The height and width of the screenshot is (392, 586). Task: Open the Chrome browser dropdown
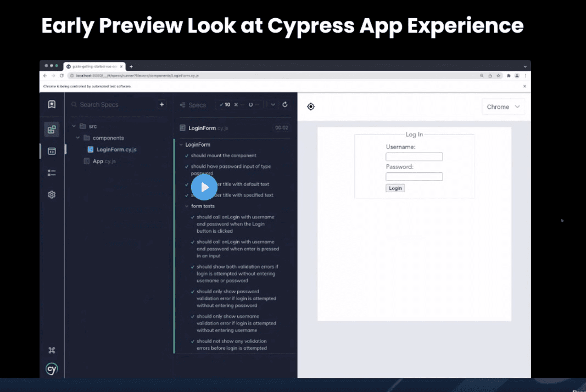503,107
